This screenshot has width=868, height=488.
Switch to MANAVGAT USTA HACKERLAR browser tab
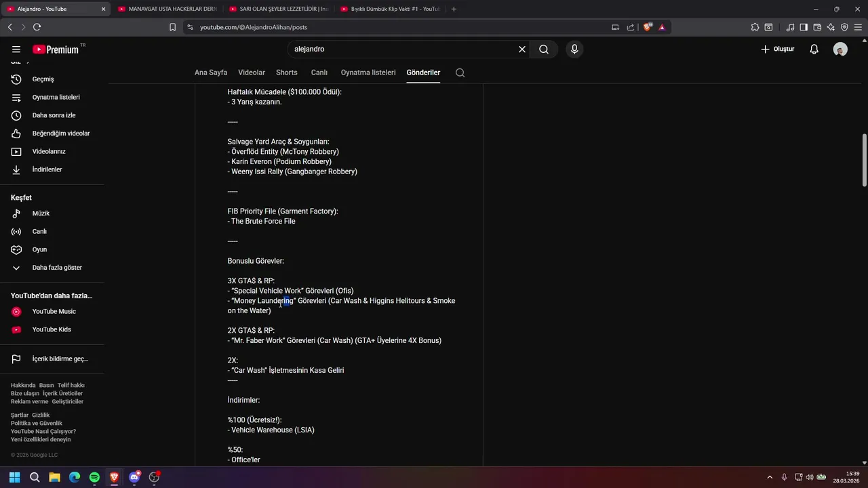click(x=167, y=9)
